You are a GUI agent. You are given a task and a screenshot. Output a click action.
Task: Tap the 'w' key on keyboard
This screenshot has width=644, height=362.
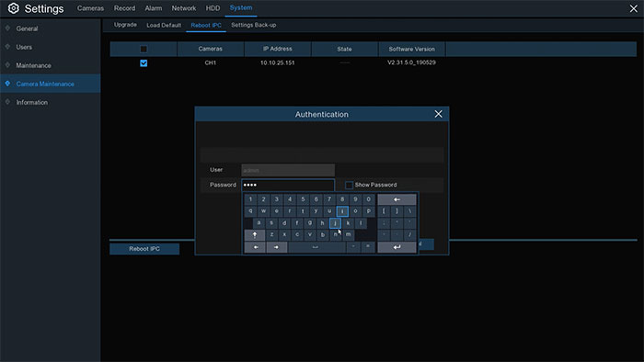click(264, 211)
